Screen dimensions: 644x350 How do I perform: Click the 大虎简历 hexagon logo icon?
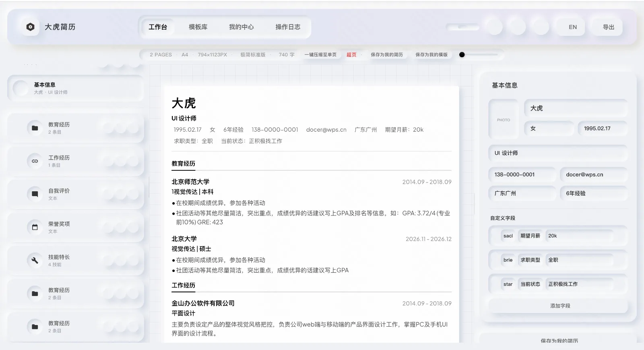pos(30,27)
